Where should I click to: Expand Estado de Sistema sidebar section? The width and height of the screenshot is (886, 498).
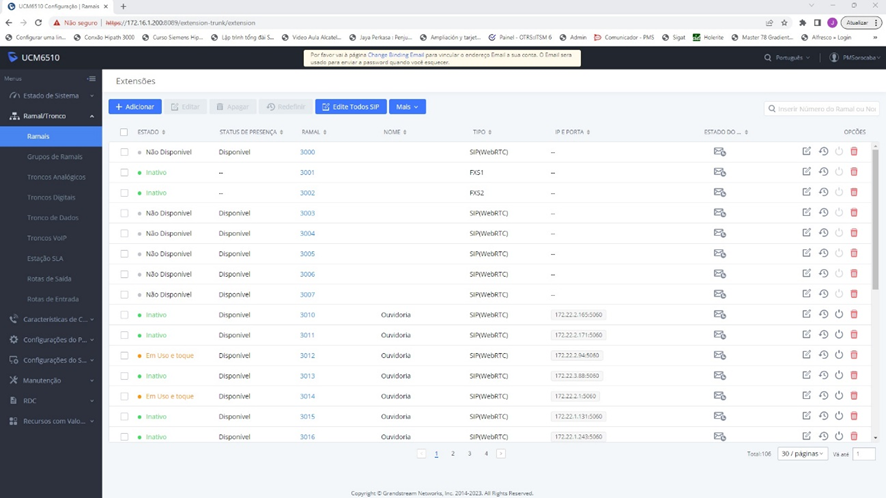coord(50,96)
